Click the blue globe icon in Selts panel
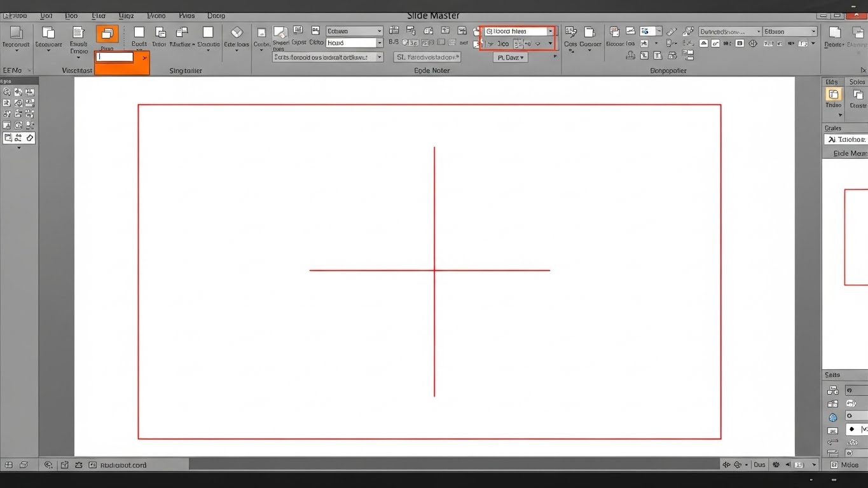 [832, 417]
